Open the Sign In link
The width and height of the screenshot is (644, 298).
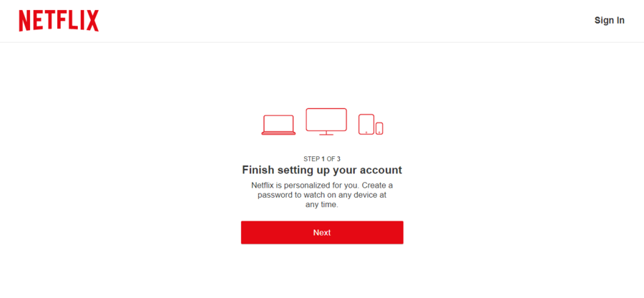[610, 21]
